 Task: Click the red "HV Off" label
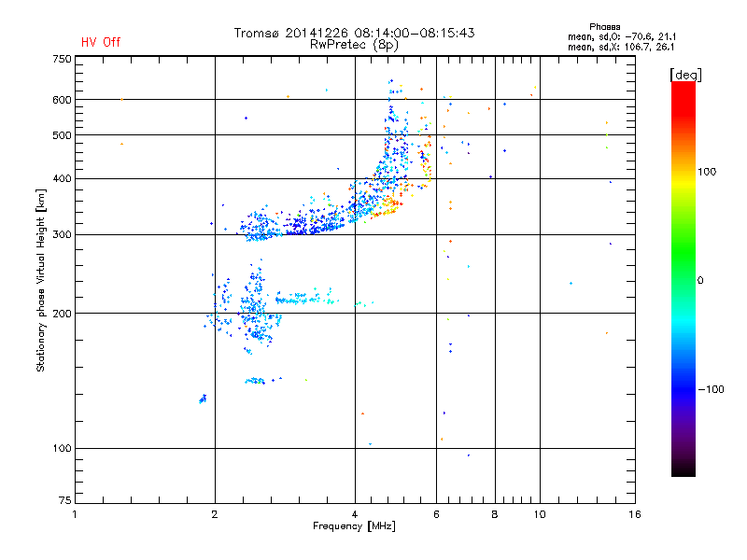(x=101, y=42)
